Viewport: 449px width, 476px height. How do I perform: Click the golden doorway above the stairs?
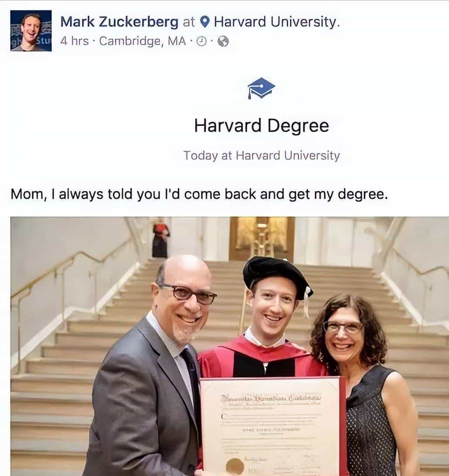(x=262, y=237)
